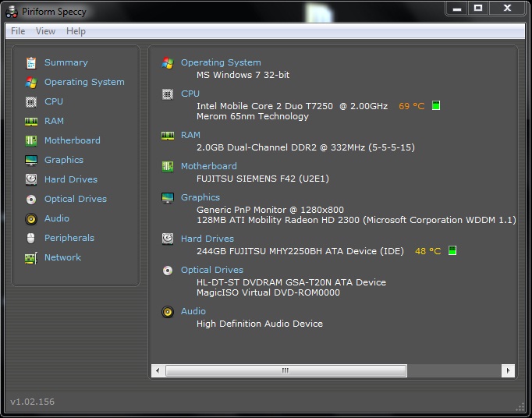This screenshot has width=532, height=418.
Task: Click the CPU chip icon in the sidebar
Action: 31,101
